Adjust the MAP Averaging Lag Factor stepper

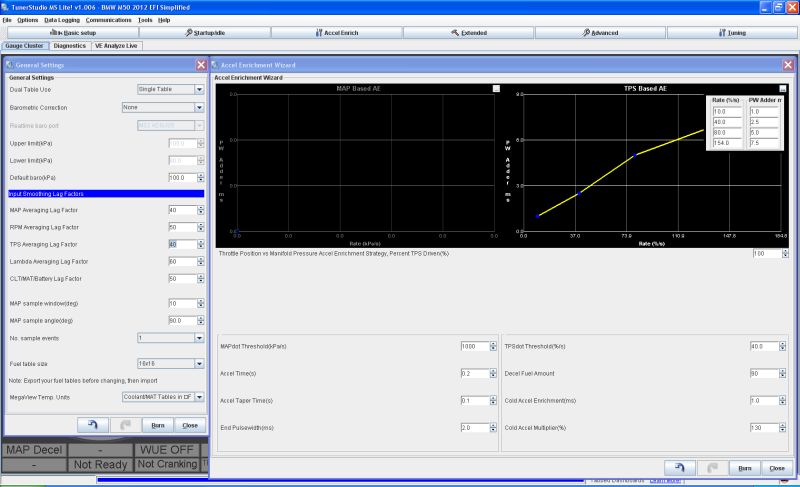pyautogui.click(x=200, y=211)
